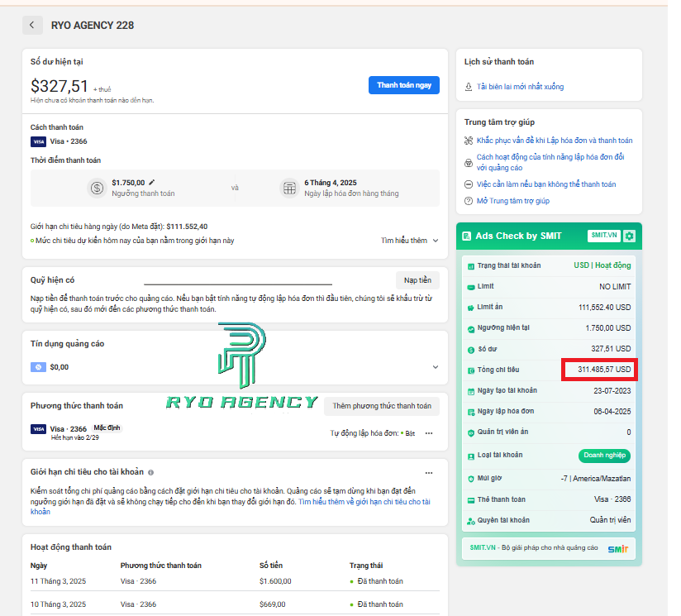The width and height of the screenshot is (681, 616).
Task: Click Thêm phương thức thanh toán button
Action: click(x=382, y=406)
